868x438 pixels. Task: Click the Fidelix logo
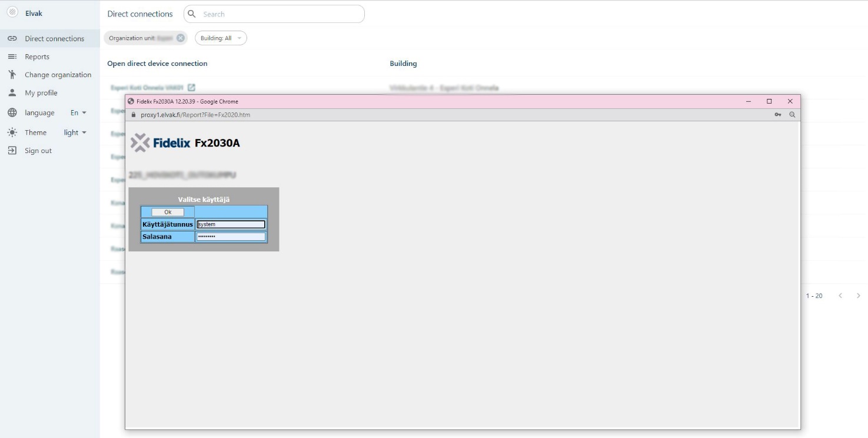161,143
